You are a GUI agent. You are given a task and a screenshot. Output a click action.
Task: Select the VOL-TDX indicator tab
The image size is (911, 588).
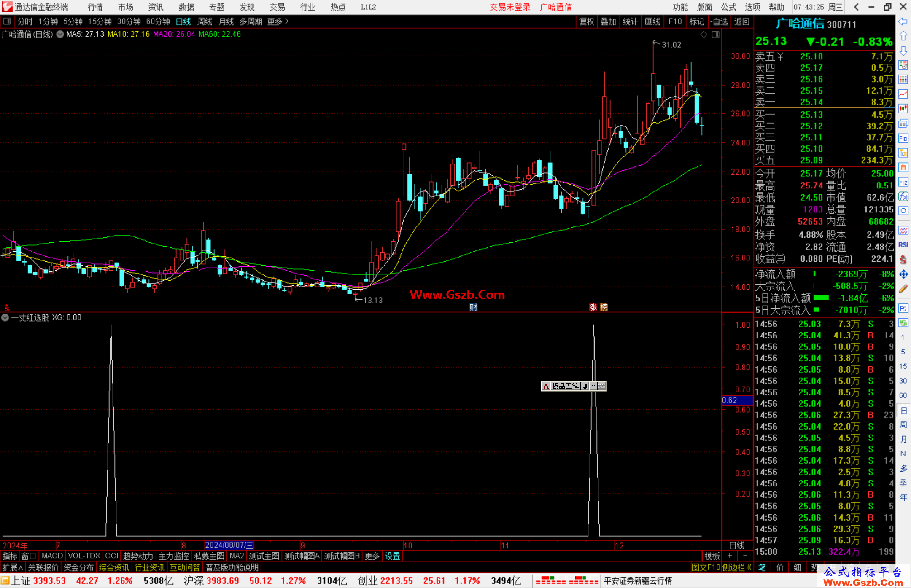click(84, 556)
